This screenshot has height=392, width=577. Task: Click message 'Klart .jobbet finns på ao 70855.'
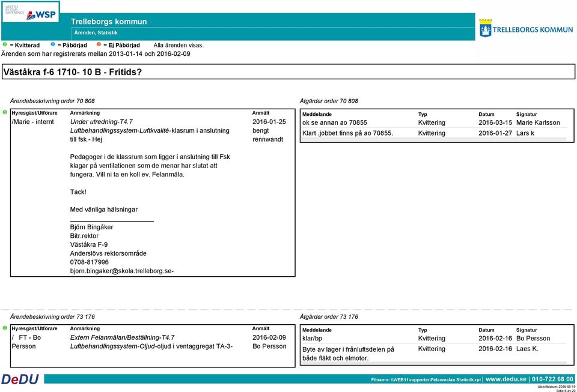[347, 133]
